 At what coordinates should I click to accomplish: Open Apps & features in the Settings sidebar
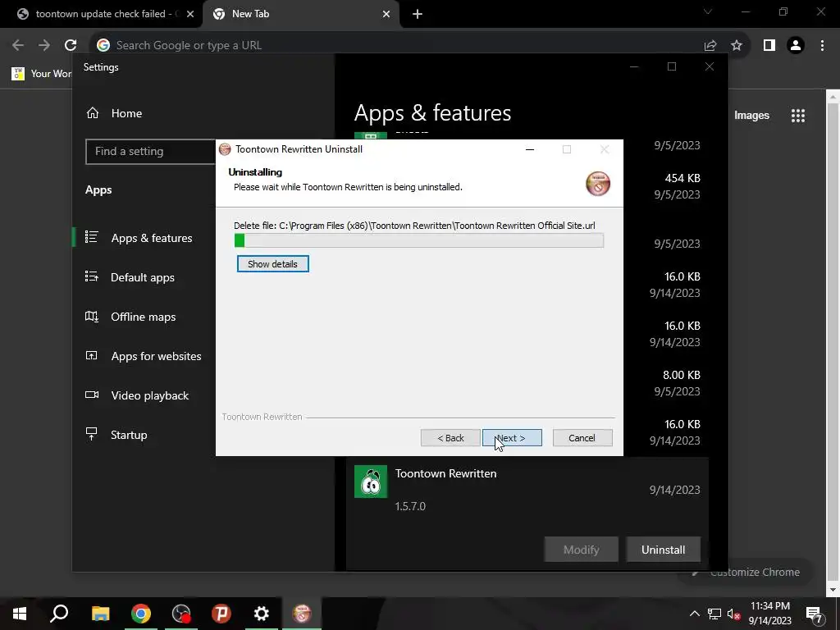(x=152, y=238)
